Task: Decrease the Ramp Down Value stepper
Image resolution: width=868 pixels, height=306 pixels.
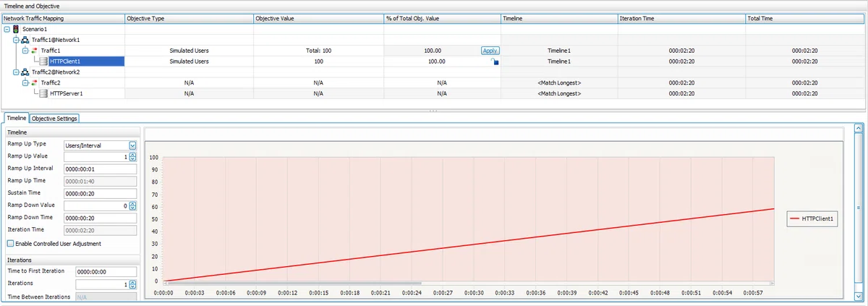Action: 132,208
